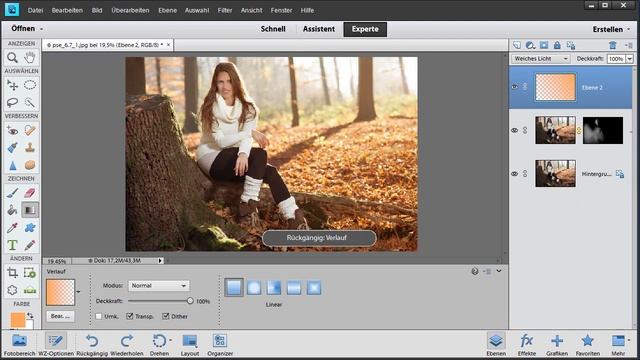Screen dimensions: 640x360
Task: Select the Spot Healing Brush tool
Action: (30, 131)
